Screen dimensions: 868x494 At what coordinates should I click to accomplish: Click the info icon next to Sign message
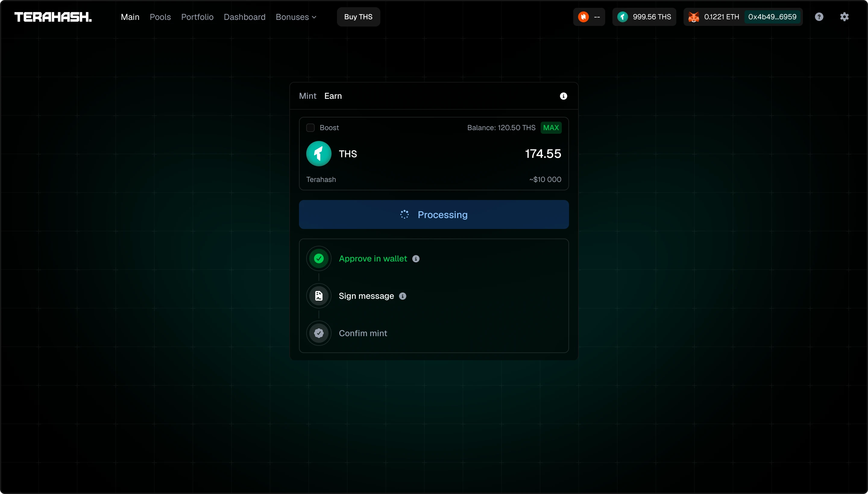403,296
